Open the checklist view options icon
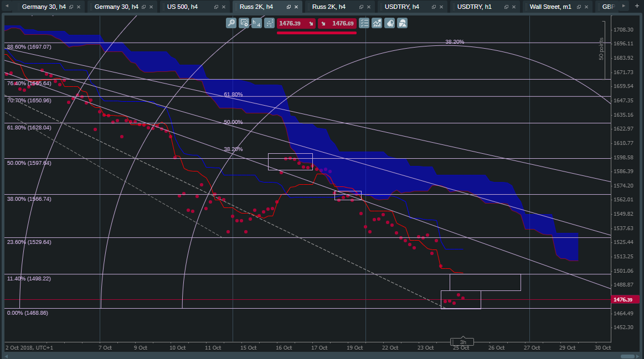 [364, 23]
